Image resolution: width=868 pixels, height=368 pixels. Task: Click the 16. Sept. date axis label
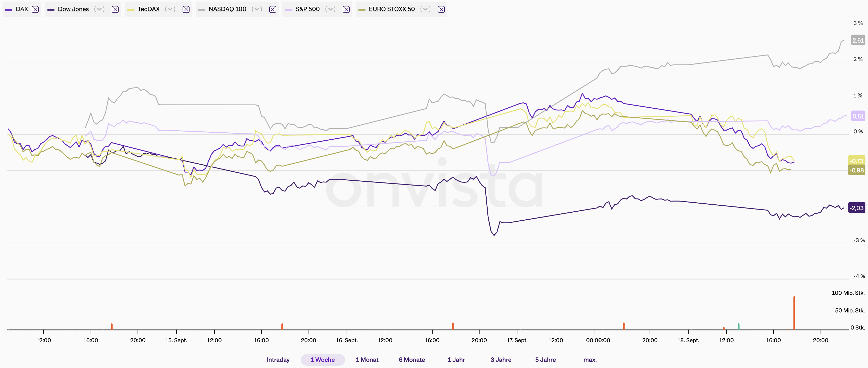point(347,340)
